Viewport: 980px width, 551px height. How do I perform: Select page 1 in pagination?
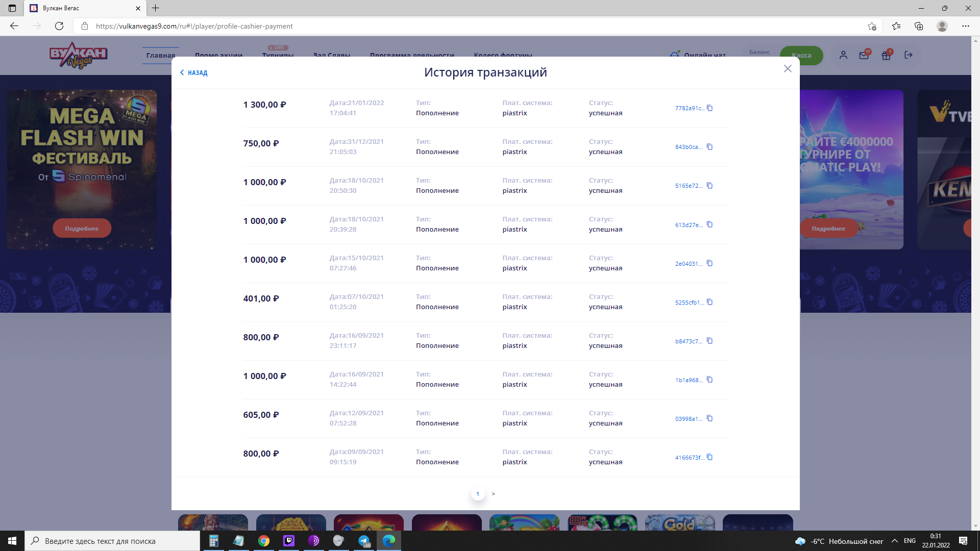coord(478,494)
